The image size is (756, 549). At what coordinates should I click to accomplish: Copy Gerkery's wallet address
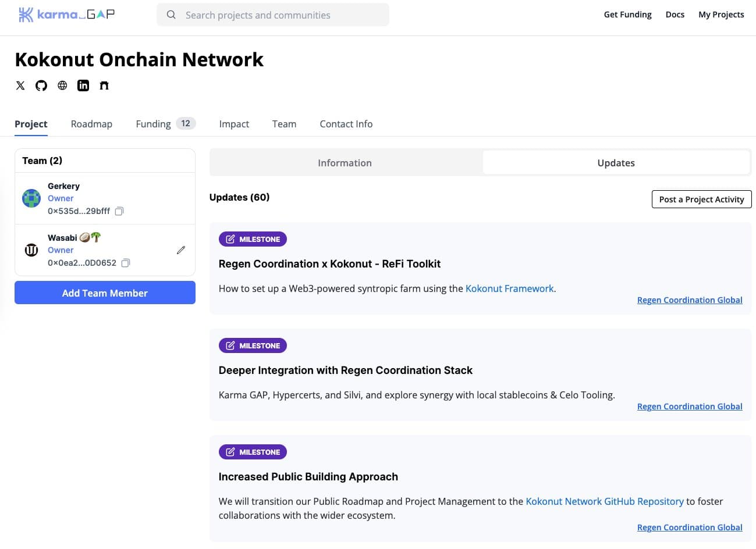pos(119,211)
